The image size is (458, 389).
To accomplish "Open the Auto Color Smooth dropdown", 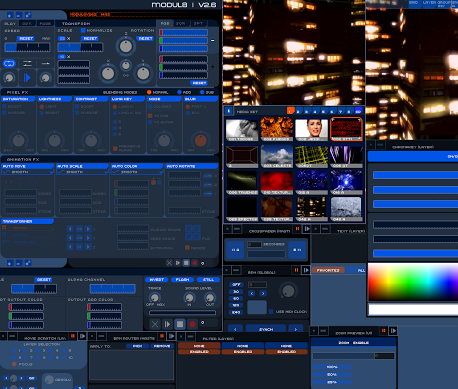I will pyautogui.click(x=137, y=172).
